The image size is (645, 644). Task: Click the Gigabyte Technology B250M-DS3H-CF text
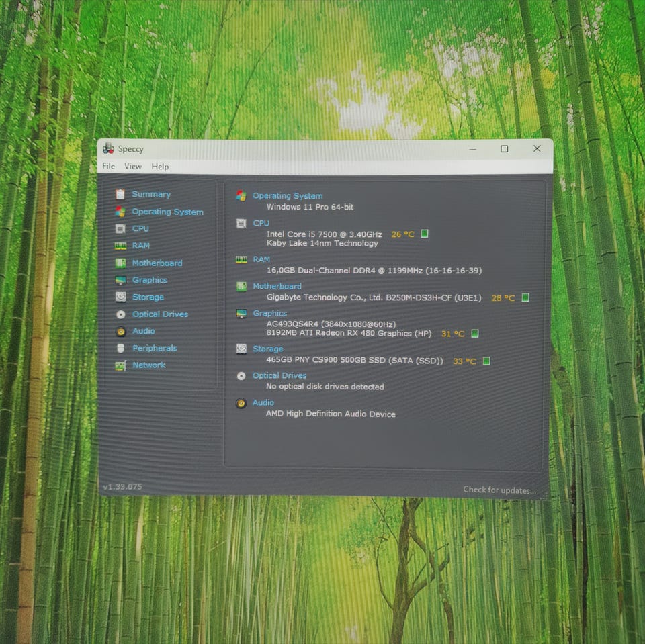tap(374, 297)
